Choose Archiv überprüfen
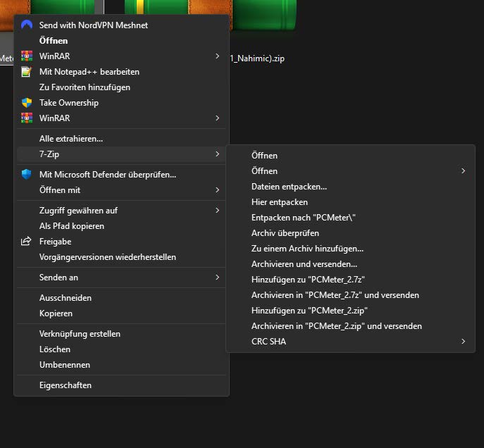The height and width of the screenshot is (448, 484). [351, 232]
